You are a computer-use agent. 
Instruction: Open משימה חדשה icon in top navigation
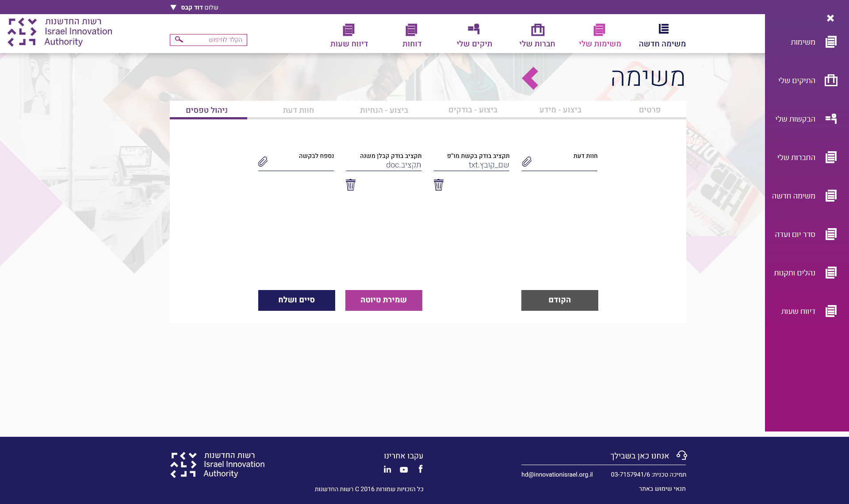(663, 29)
